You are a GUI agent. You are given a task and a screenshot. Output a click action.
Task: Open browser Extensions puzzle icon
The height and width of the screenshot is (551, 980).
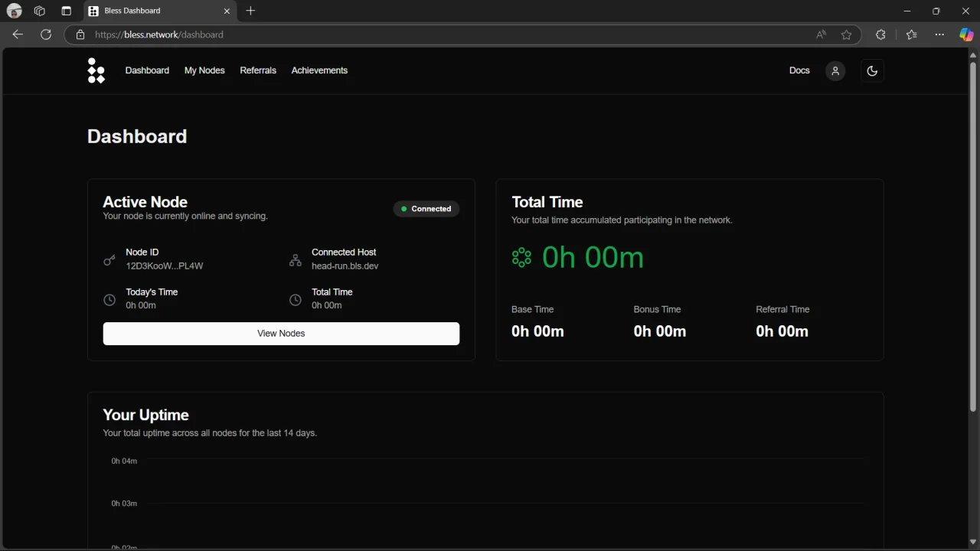click(880, 34)
